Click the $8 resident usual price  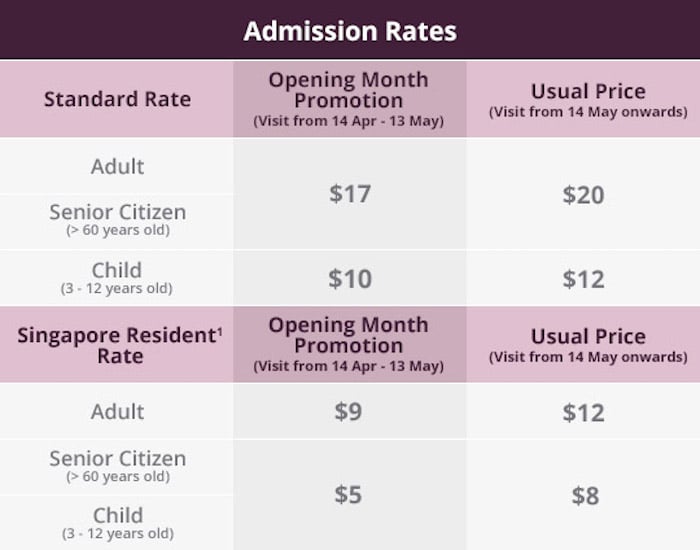coord(585,496)
